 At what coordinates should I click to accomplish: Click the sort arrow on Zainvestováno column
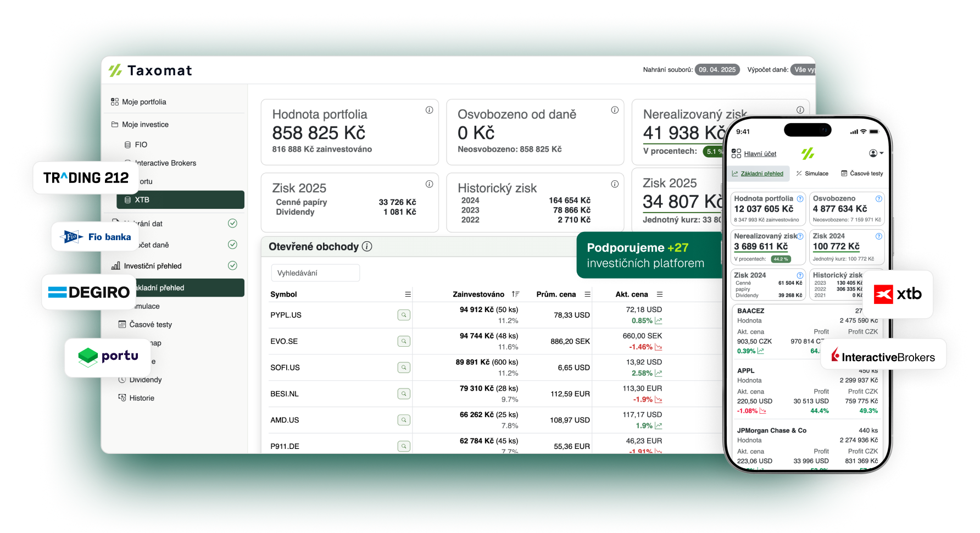point(515,294)
